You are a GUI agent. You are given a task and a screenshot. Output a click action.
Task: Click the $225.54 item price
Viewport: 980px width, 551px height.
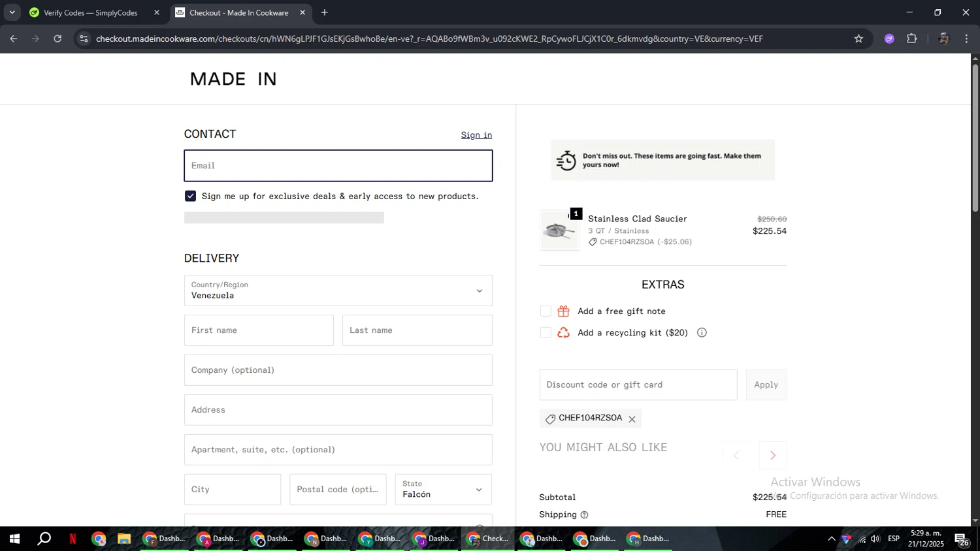point(770,231)
